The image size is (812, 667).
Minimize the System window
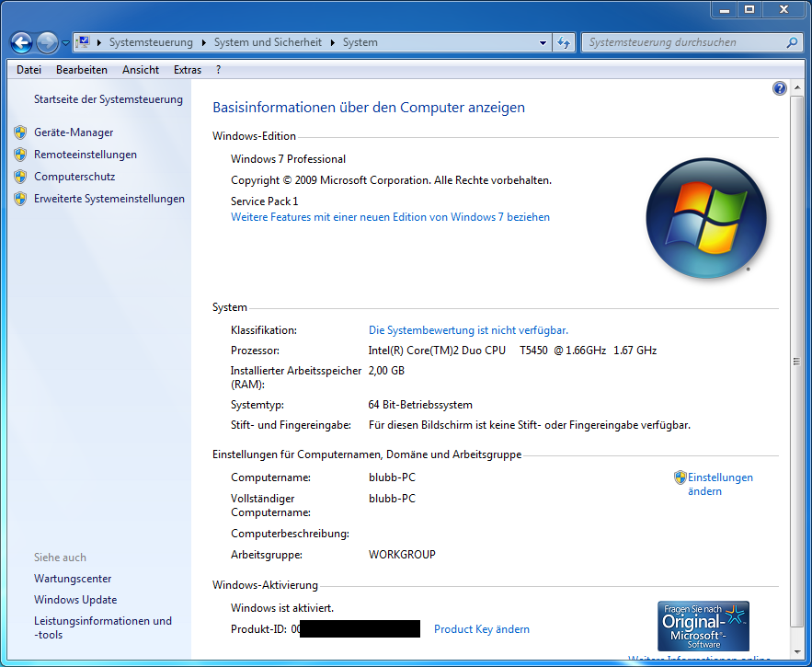point(725,9)
